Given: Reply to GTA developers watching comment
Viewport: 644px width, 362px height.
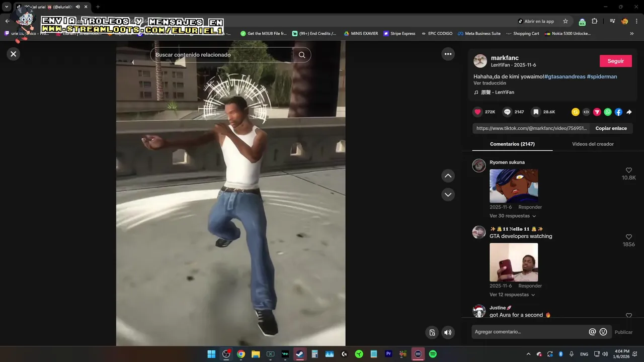Looking at the screenshot, I should pos(530,286).
